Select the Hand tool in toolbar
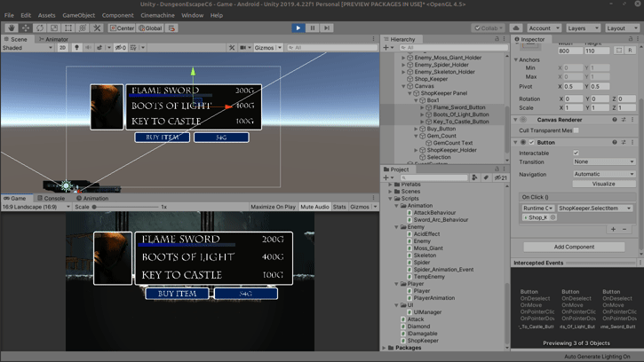This screenshot has width=644, height=362. 11,28
